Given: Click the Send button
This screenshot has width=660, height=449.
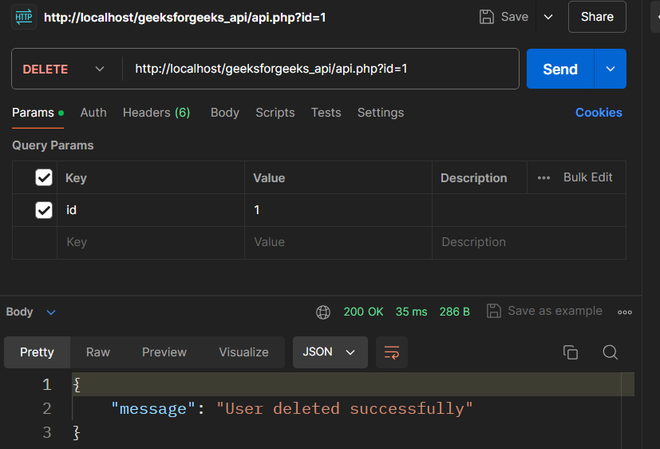Looking at the screenshot, I should pos(560,69).
